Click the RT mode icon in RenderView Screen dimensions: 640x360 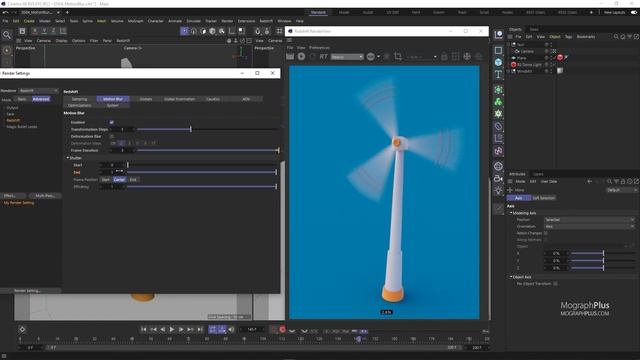point(324,57)
